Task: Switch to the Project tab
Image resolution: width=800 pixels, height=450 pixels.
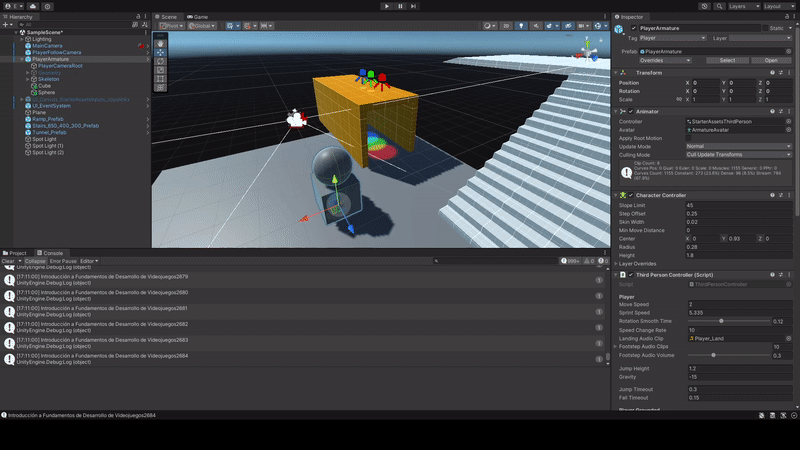Action: pyautogui.click(x=16, y=253)
